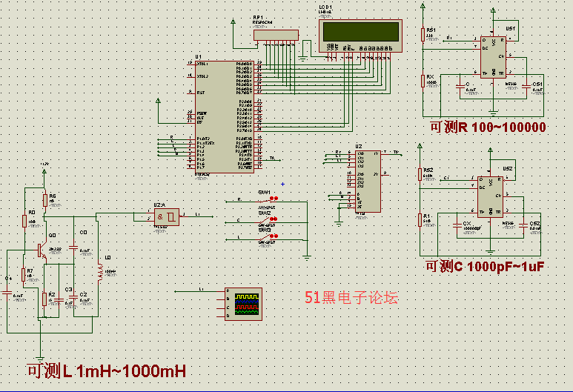This screenshot has height=392, width=573.
Task: Select the U2 multiplexer chip
Action: pos(368,182)
